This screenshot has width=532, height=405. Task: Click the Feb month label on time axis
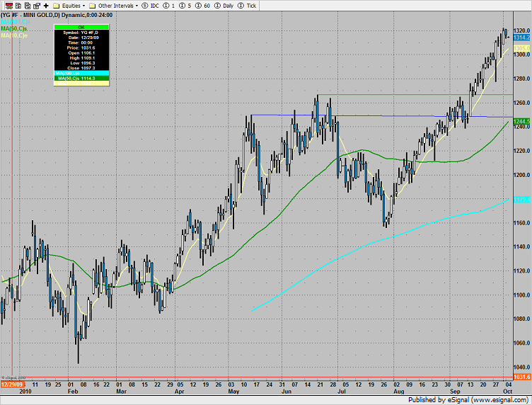(73, 392)
